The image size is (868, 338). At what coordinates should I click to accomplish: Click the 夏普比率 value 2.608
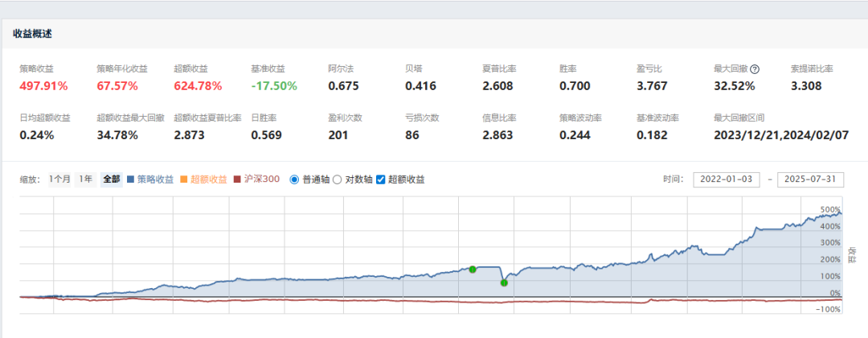tap(497, 86)
